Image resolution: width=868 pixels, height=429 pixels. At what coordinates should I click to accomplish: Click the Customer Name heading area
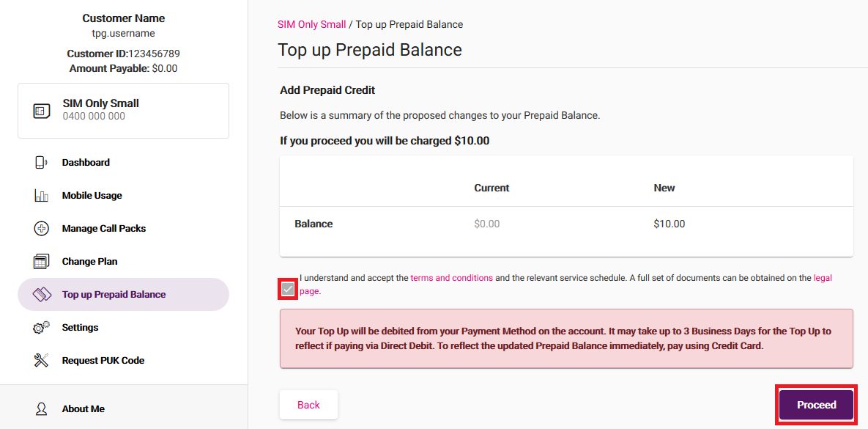[x=123, y=18]
